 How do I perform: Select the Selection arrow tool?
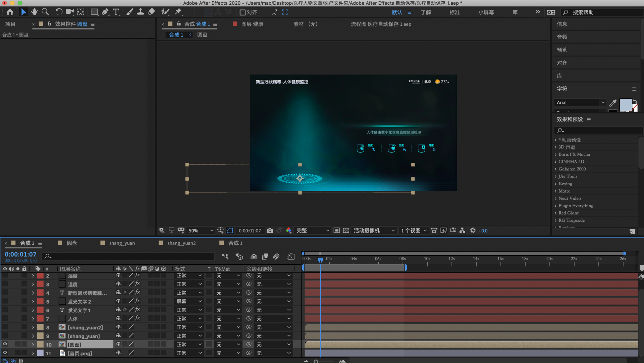(23, 12)
